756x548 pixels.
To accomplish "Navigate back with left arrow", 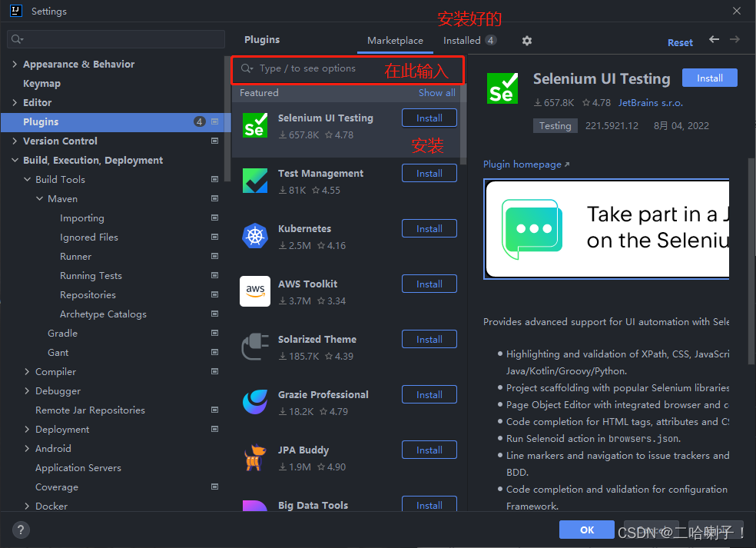I will (x=714, y=39).
